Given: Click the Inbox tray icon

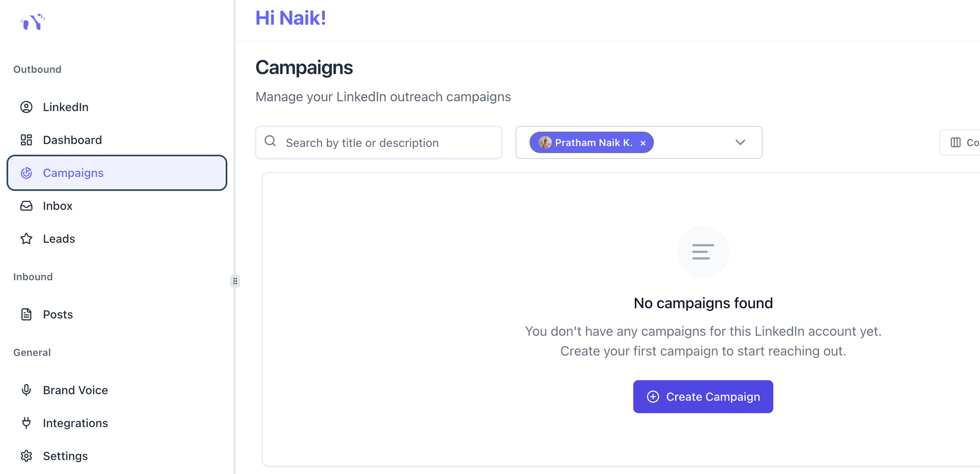Looking at the screenshot, I should pyautogui.click(x=26, y=206).
